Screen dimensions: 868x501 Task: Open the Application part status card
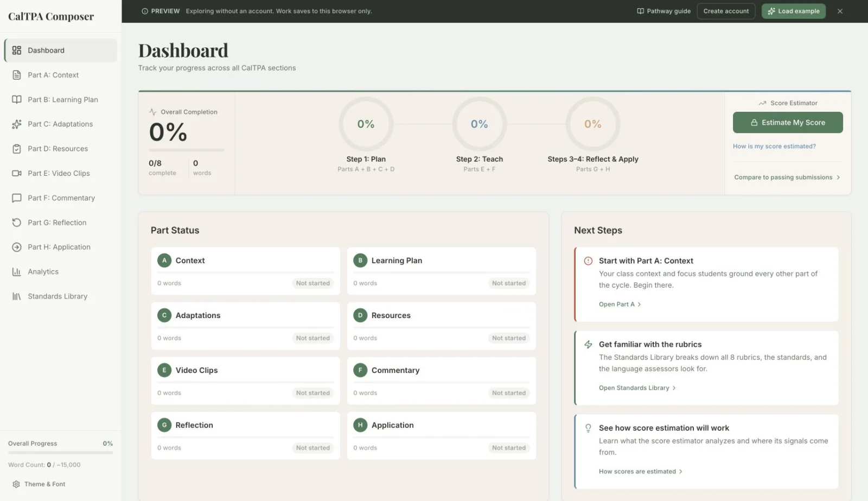tap(442, 436)
